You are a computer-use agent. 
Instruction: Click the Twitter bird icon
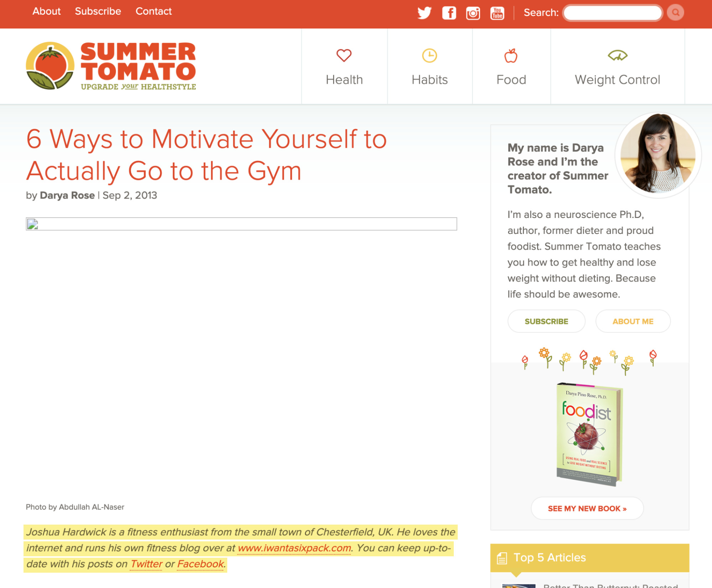pos(424,12)
